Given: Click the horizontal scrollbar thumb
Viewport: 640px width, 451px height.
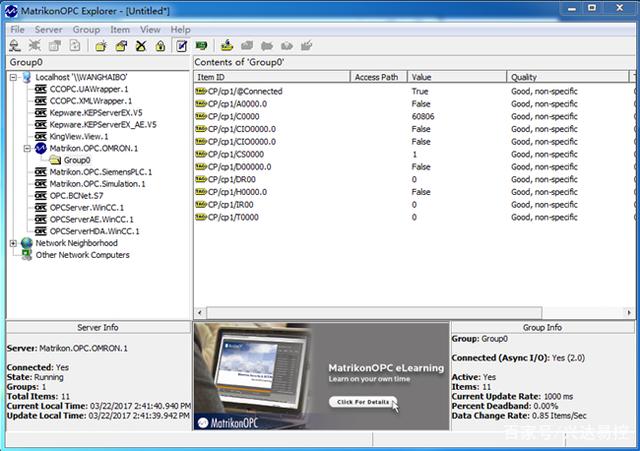Looking at the screenshot, I should click(x=374, y=313).
